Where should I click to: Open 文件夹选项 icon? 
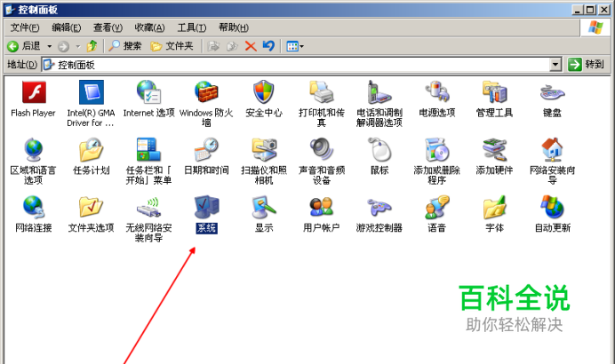[91, 207]
